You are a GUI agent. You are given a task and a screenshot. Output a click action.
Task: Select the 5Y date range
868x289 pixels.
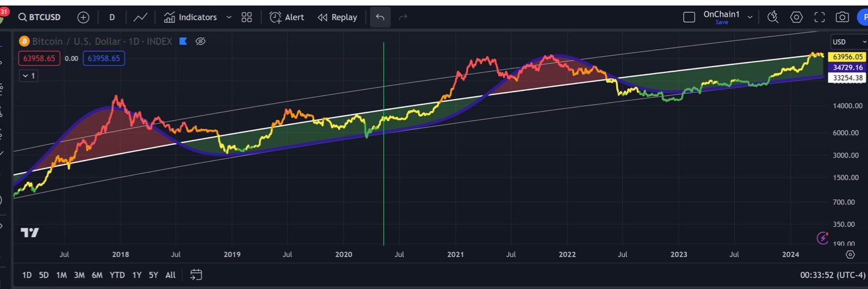(153, 275)
